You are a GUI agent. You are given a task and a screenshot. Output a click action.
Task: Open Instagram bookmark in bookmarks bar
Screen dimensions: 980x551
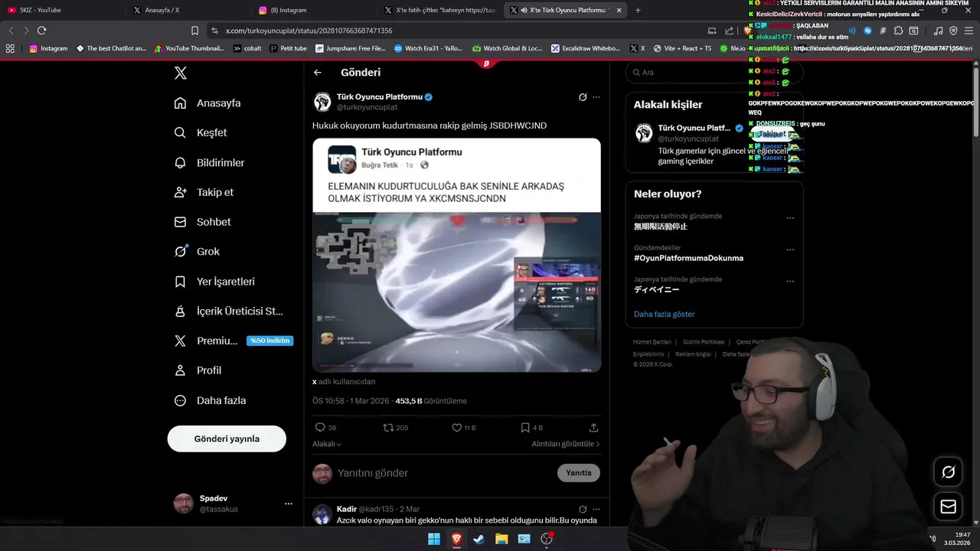point(48,48)
